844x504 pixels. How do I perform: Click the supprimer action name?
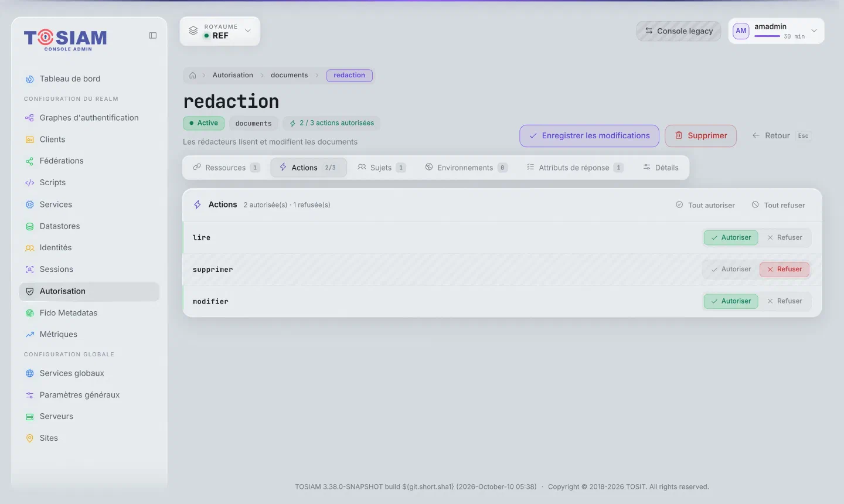click(213, 270)
